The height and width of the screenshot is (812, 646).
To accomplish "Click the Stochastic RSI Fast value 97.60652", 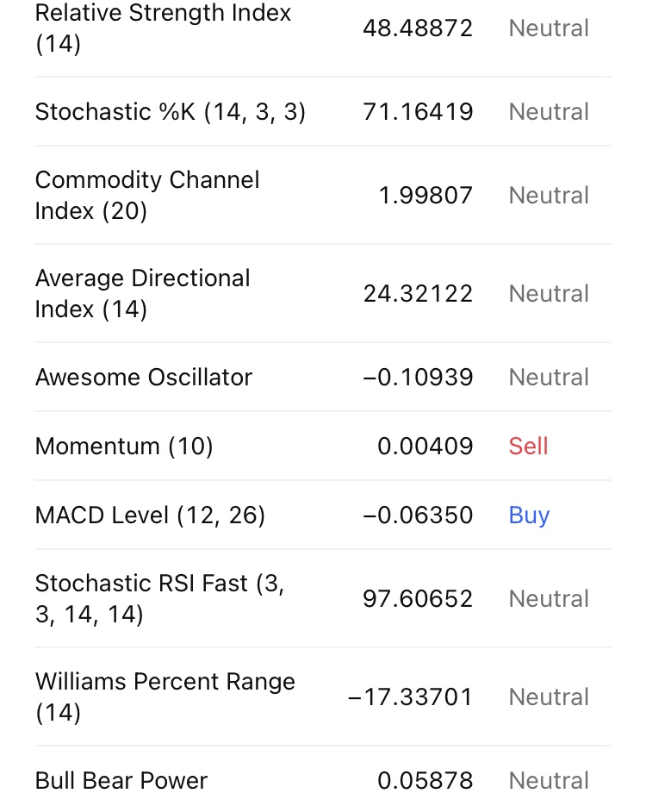I will [x=418, y=598].
